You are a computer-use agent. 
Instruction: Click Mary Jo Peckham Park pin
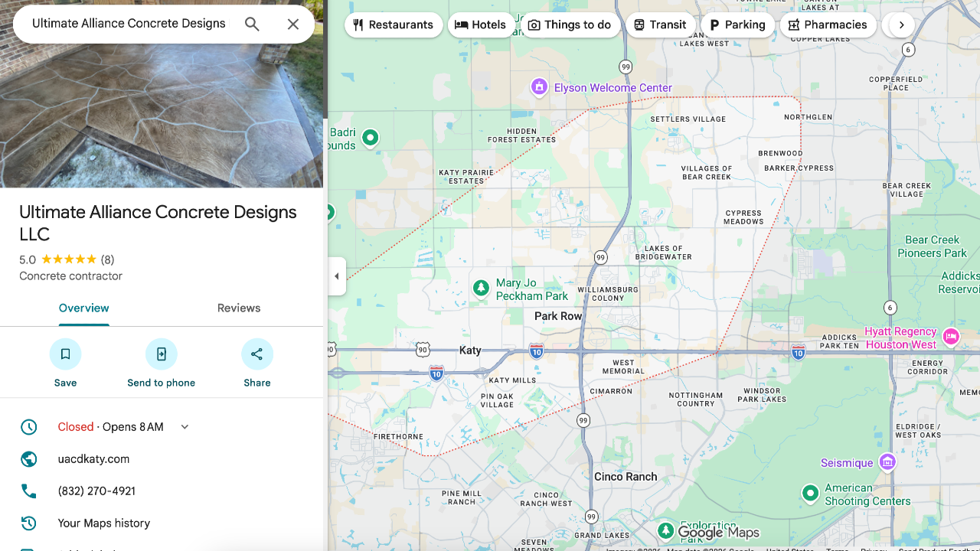(x=481, y=289)
